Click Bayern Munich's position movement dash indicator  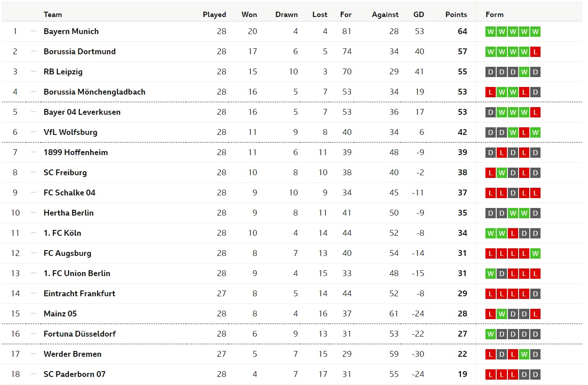(34, 31)
